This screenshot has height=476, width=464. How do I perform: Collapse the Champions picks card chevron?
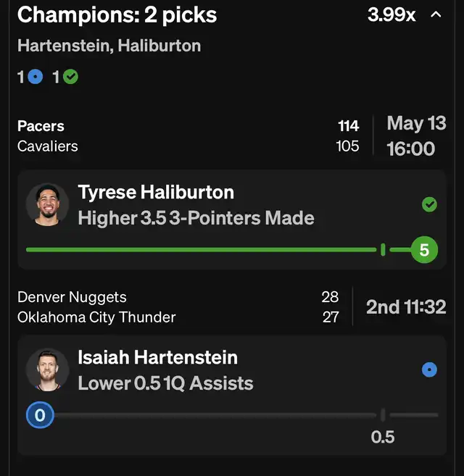pyautogui.click(x=436, y=14)
